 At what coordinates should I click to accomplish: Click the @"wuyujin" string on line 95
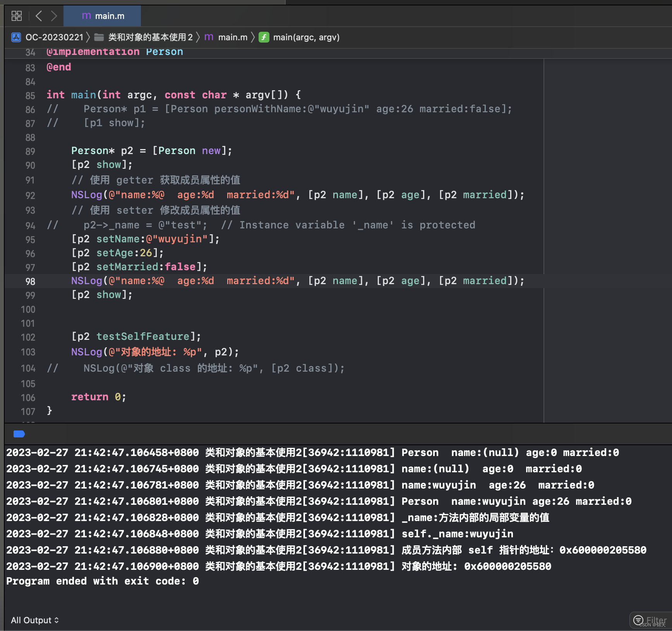(x=177, y=239)
